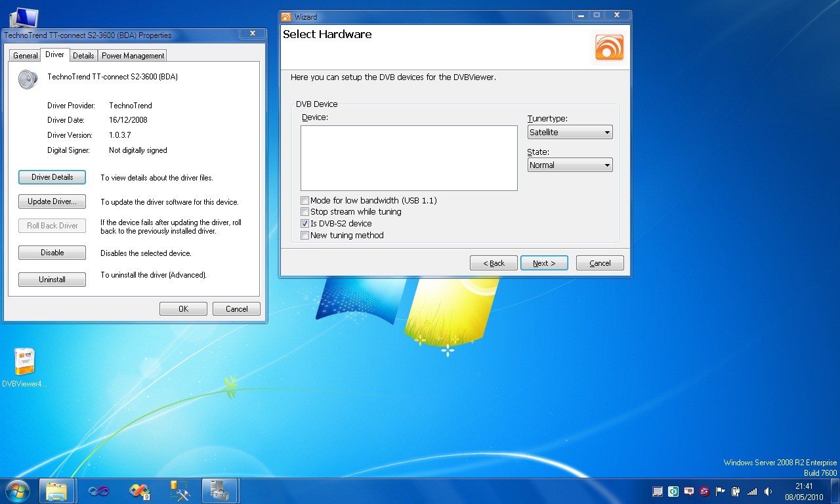Minimize the Wizard window
This screenshot has width=840, height=504.
tap(581, 15)
